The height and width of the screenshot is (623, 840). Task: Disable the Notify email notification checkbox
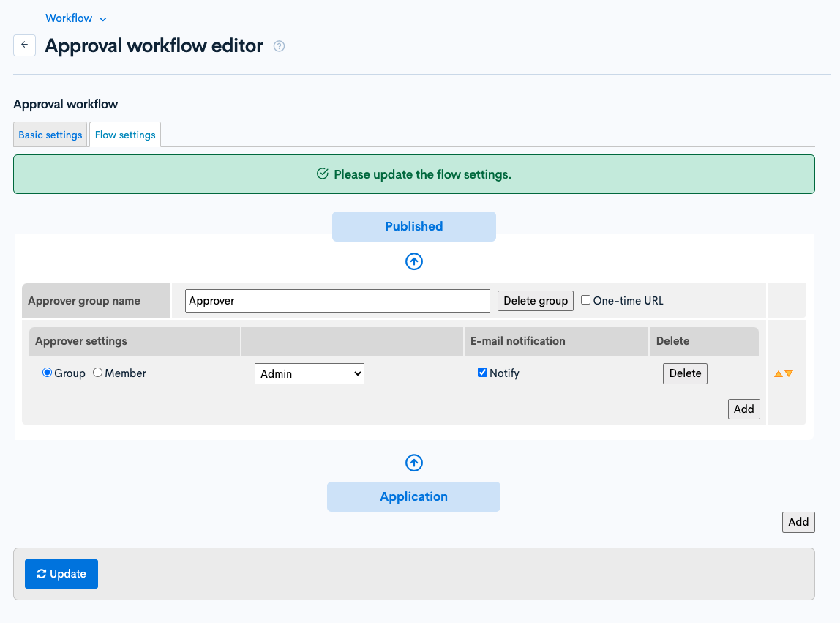[482, 372]
